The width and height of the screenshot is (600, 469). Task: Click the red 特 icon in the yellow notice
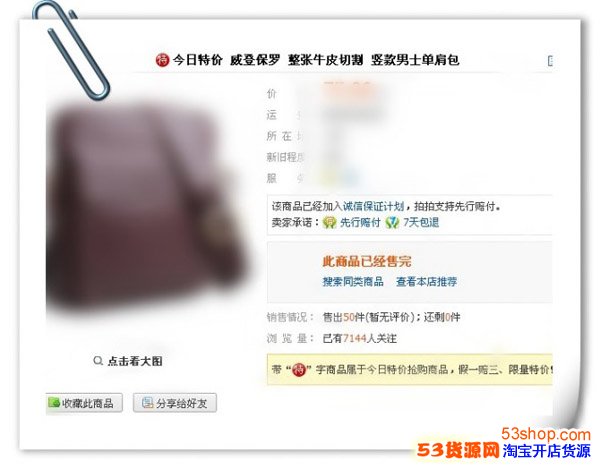click(x=299, y=370)
